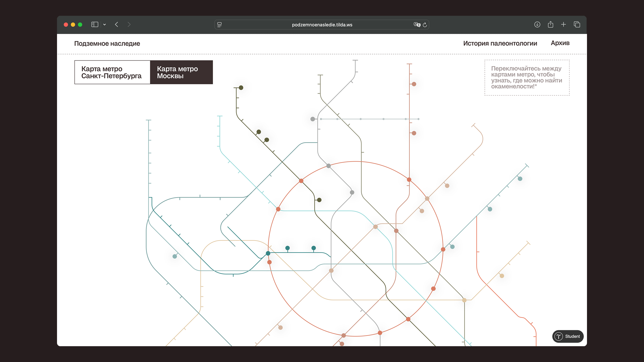Viewport: 644px width, 362px height.
Task: Click the translate page icon
Action: pyautogui.click(x=417, y=25)
